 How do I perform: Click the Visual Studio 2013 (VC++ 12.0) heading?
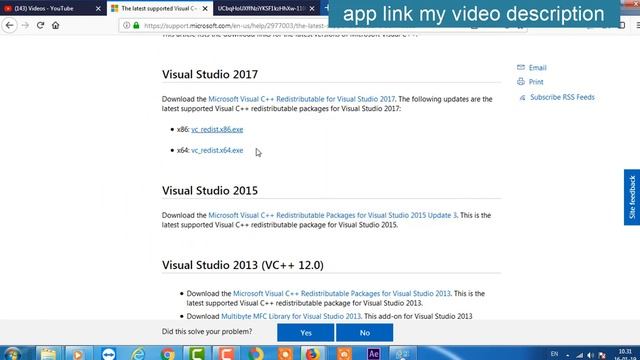[x=243, y=265]
